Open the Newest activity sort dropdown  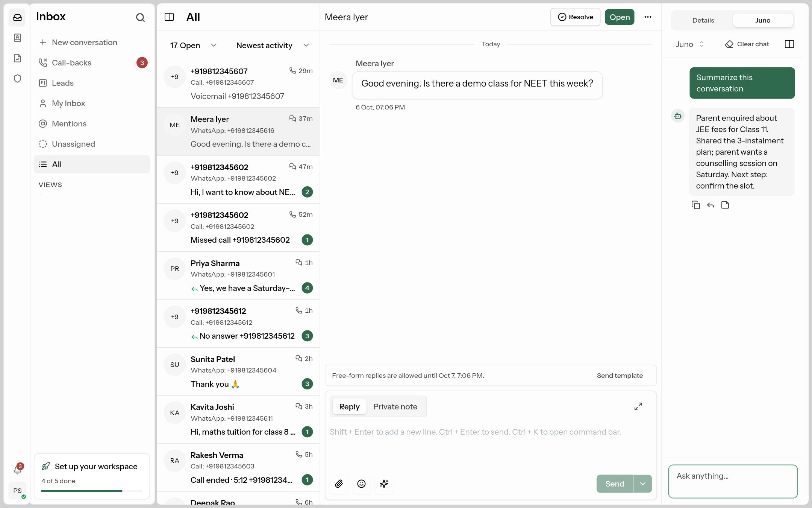pos(273,46)
